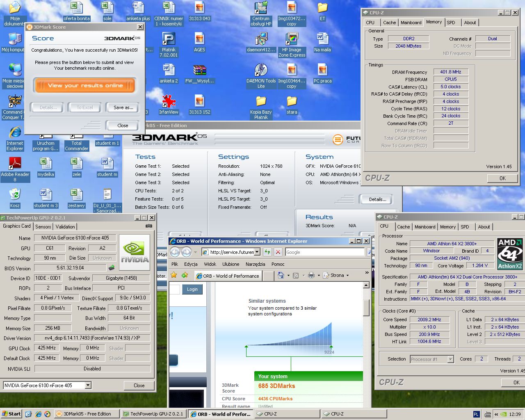Open the GPU-Z graphics card selector dropdown

point(88,385)
